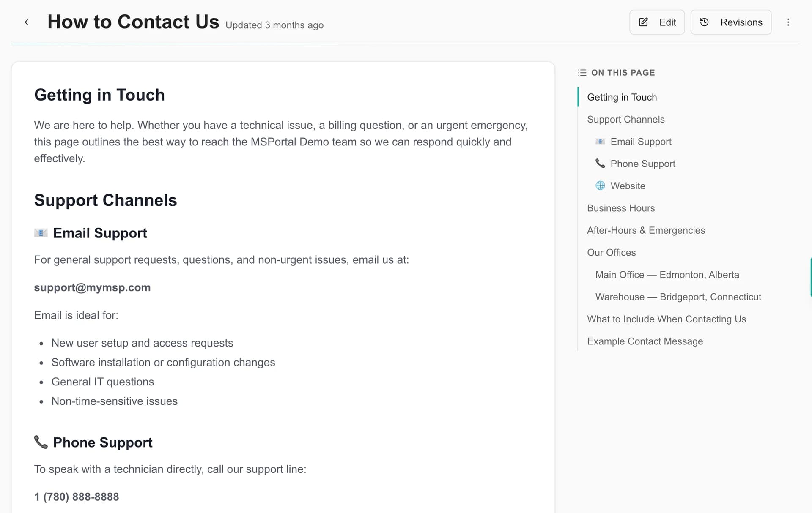
Task: Click the support@mymsp.com email address
Action: (92, 287)
